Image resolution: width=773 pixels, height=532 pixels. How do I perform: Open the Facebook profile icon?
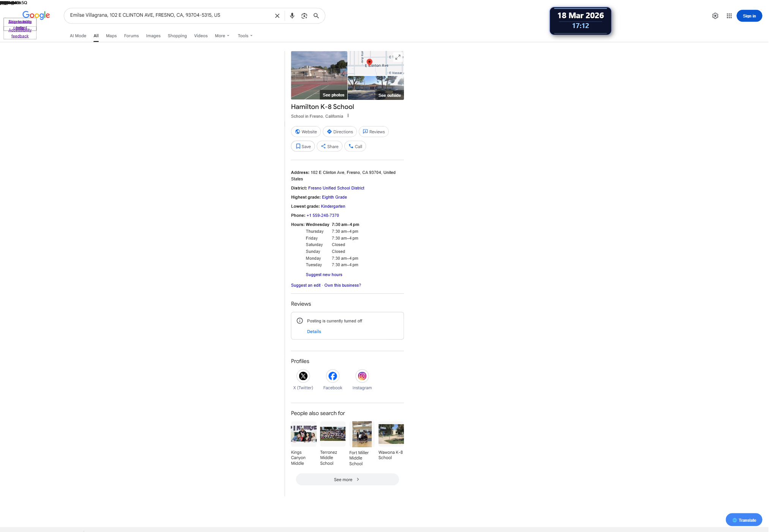point(333,376)
